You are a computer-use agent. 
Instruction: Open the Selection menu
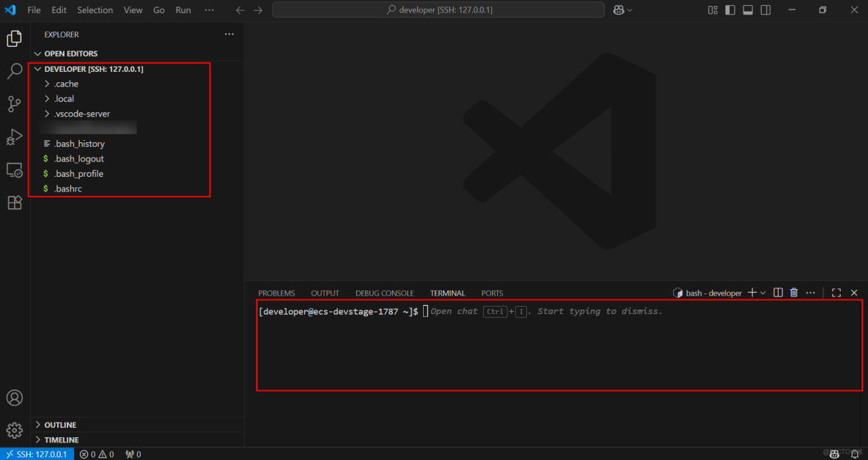coord(95,10)
